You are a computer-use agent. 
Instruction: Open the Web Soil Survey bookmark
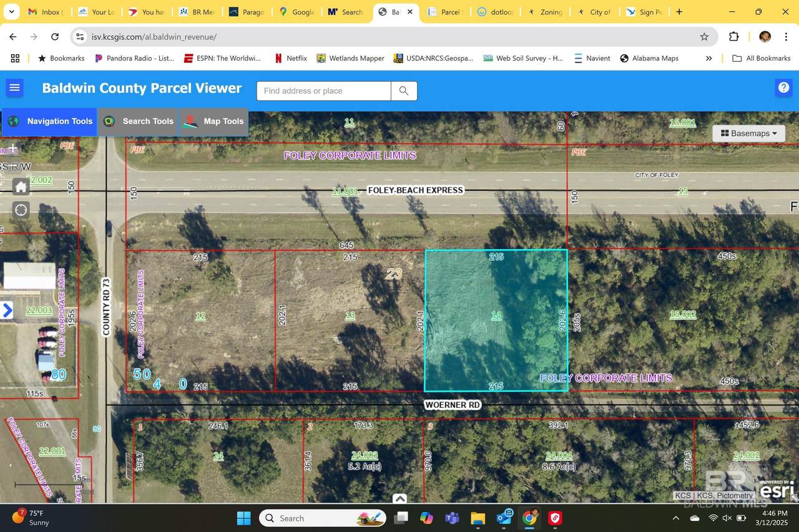[x=523, y=58]
